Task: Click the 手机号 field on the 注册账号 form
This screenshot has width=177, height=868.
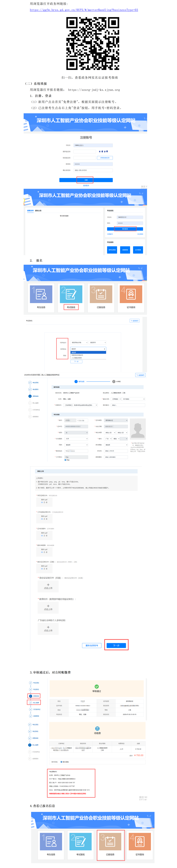Action: pyautogui.click(x=93, y=145)
